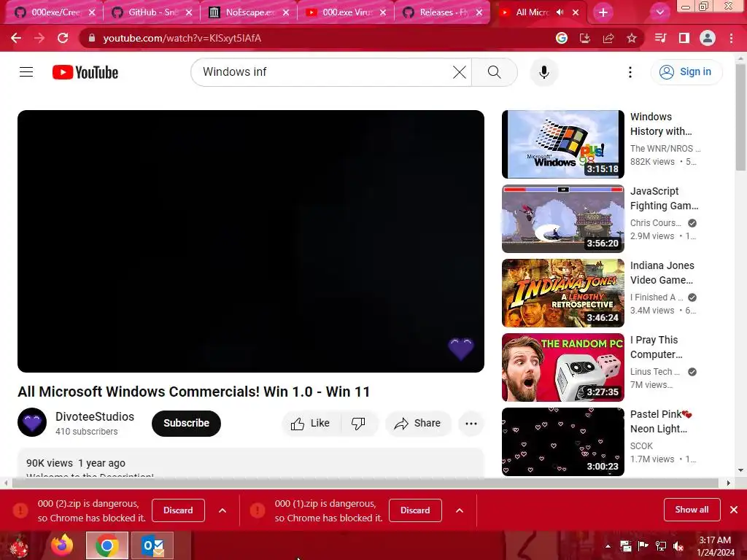
Task: Reload the YouTube page
Action: point(63,38)
